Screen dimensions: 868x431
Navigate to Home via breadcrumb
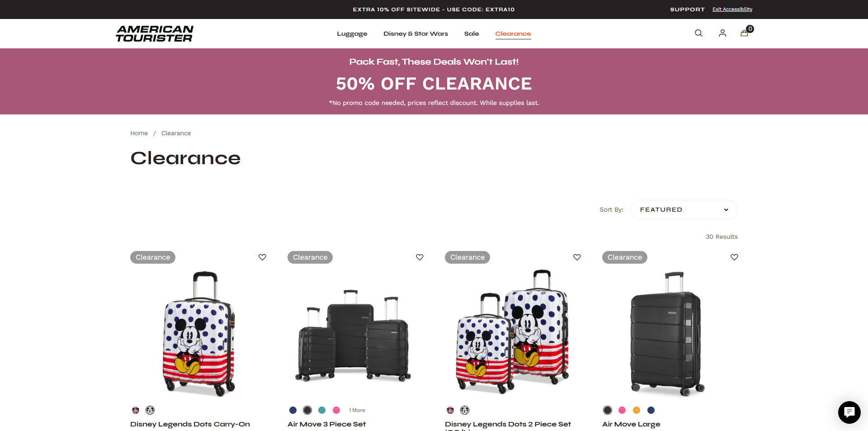pyautogui.click(x=139, y=133)
